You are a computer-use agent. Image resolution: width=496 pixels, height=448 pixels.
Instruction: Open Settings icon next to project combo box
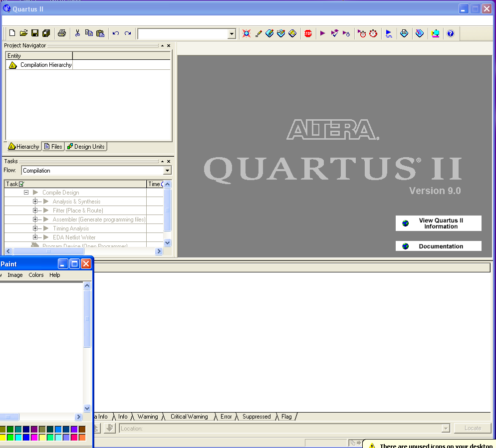(x=247, y=33)
